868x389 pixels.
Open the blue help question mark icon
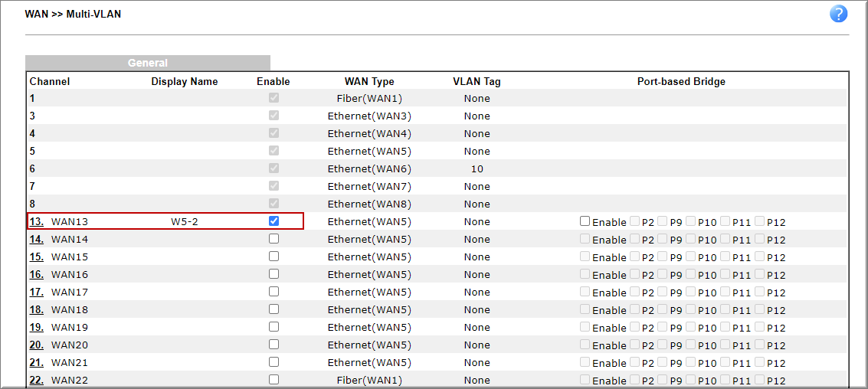pyautogui.click(x=839, y=14)
